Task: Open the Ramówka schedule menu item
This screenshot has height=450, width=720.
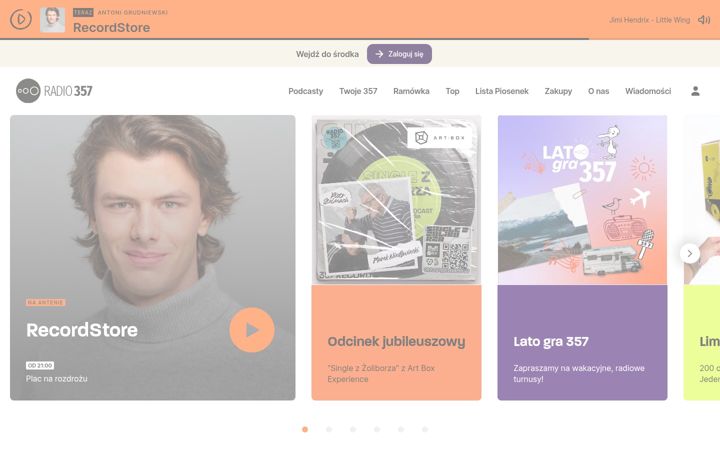Action: pyautogui.click(x=411, y=91)
